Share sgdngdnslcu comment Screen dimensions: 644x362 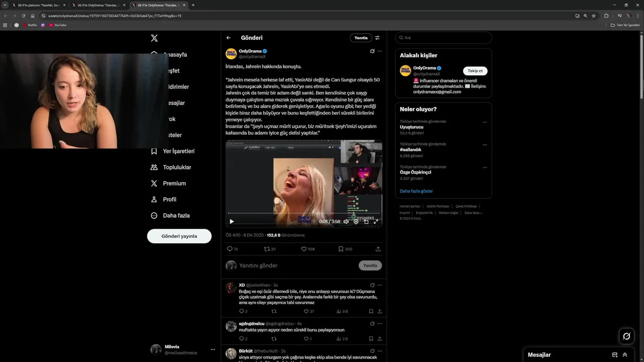[379, 339]
